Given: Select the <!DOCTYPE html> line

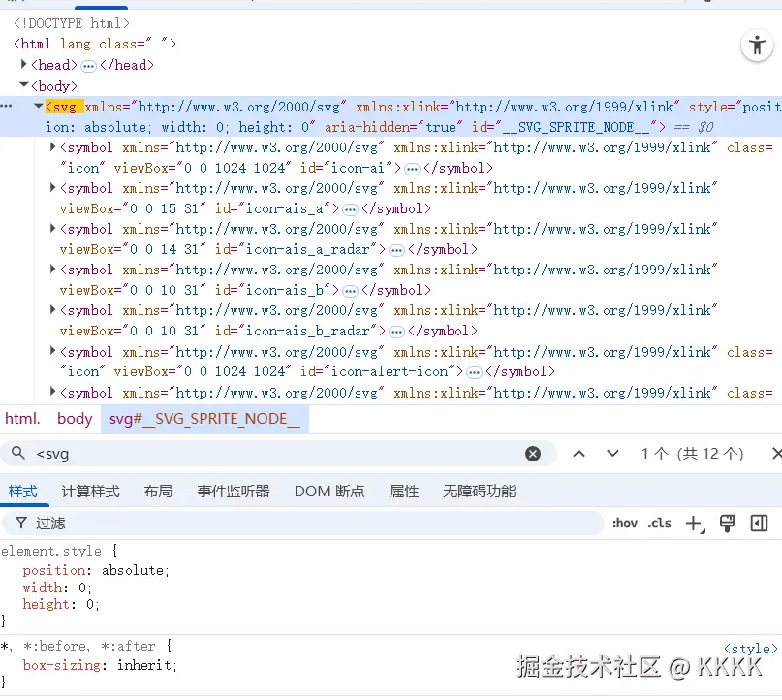Looking at the screenshot, I should [x=72, y=23].
